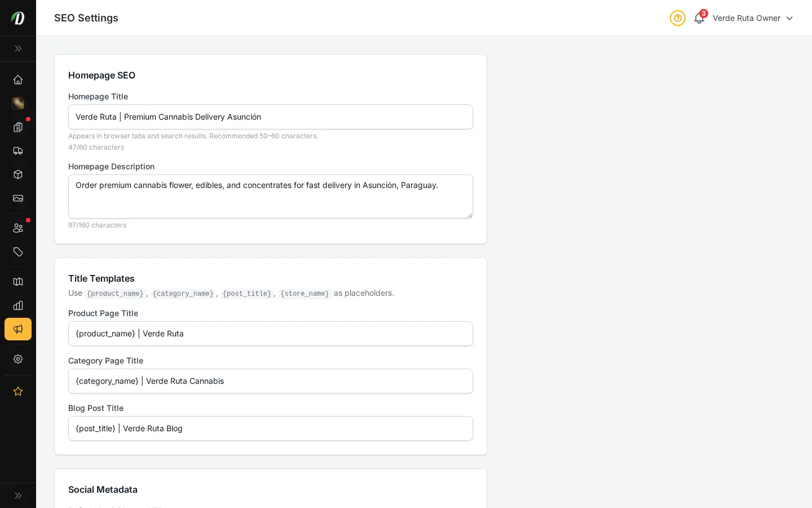The width and height of the screenshot is (812, 508).
Task: Click the {category_name} placeholder code
Action: click(183, 294)
